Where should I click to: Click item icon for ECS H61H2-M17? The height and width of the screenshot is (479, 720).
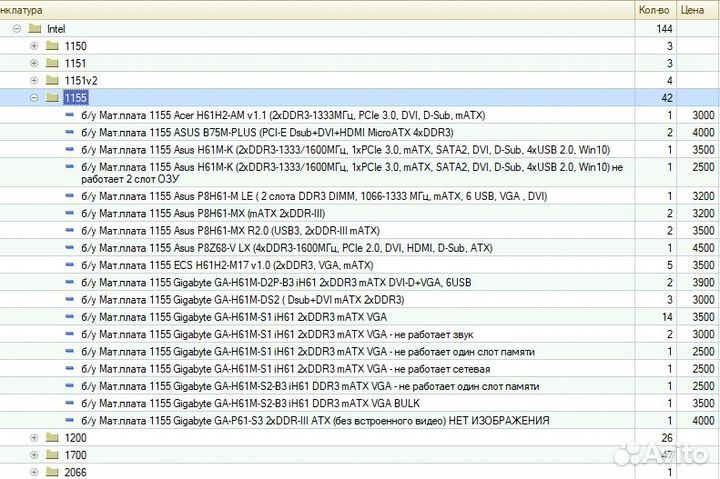click(x=70, y=265)
